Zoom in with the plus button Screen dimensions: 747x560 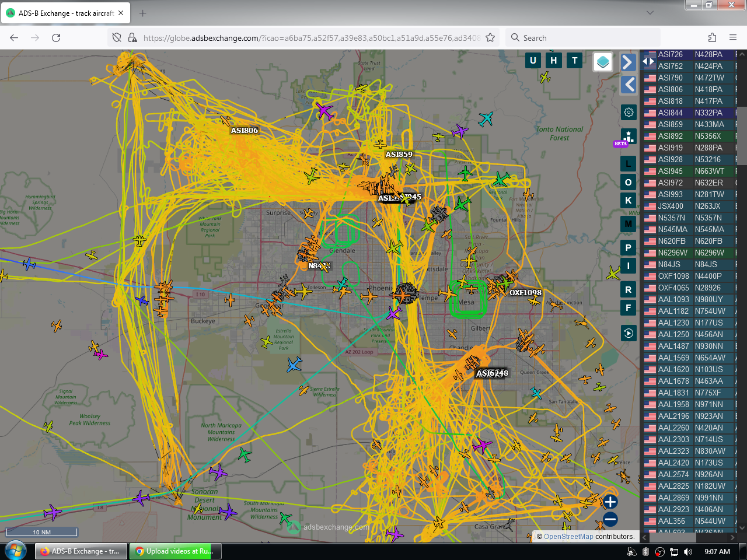tap(610, 502)
